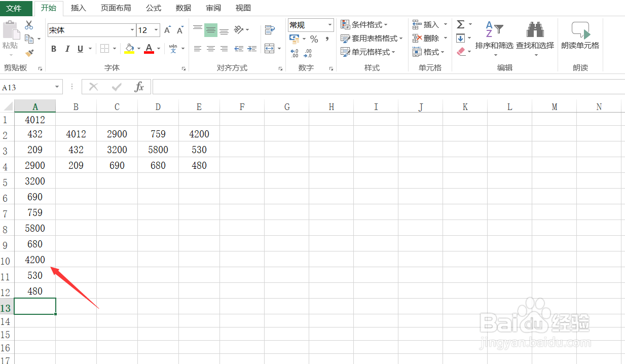Click the increase decimal icon

[295, 53]
